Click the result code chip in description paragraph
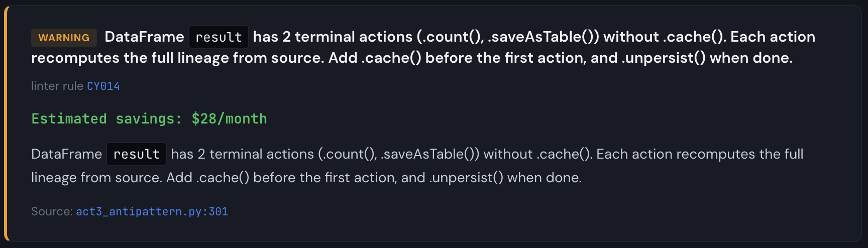 point(136,154)
